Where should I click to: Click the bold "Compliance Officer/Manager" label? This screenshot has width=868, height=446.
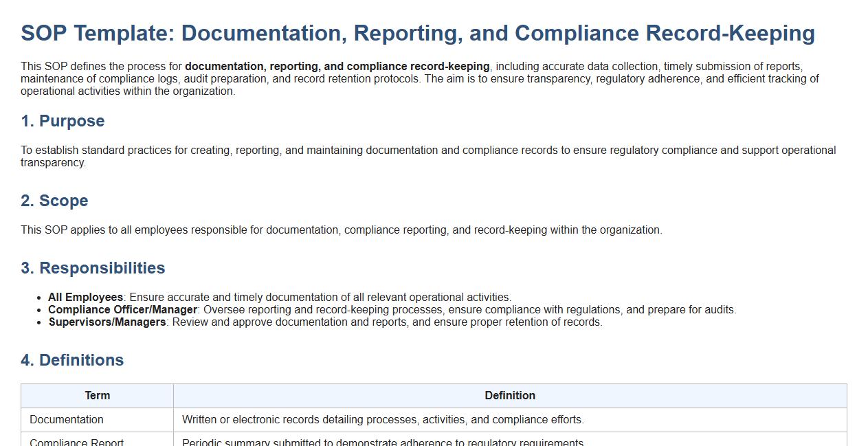(122, 310)
